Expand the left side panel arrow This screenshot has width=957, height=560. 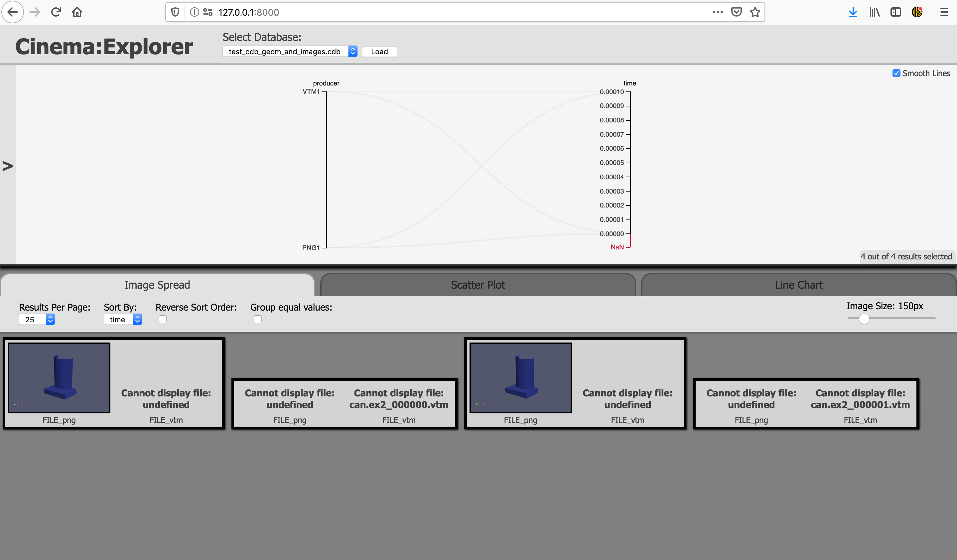pyautogui.click(x=8, y=166)
